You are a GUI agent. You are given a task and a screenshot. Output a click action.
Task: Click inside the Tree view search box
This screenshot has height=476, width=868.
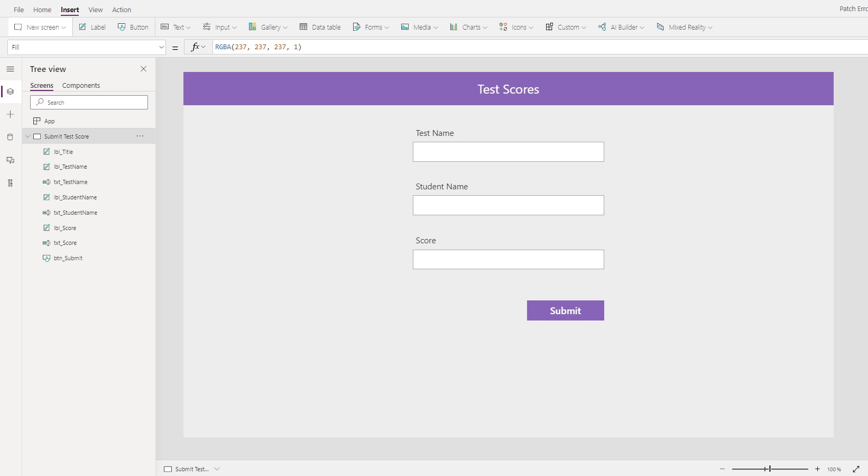tap(89, 102)
